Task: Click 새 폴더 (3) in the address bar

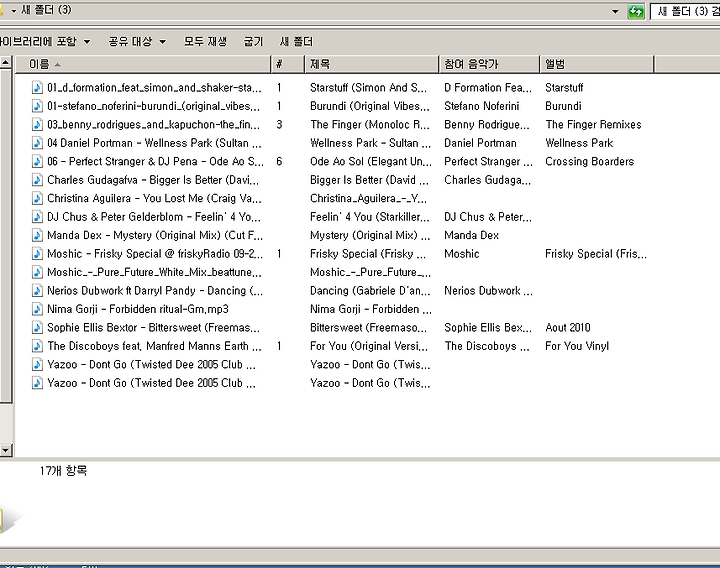Action: coord(46,10)
